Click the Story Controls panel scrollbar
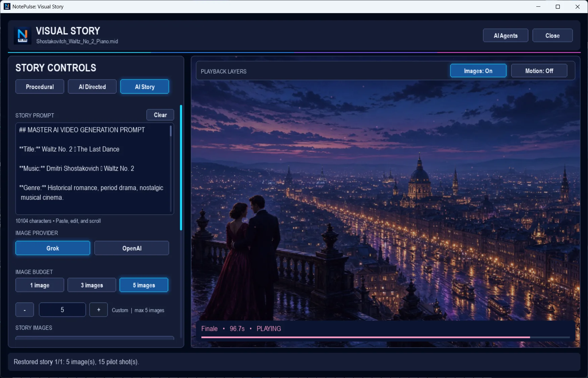This screenshot has height=378, width=588. pyautogui.click(x=181, y=168)
